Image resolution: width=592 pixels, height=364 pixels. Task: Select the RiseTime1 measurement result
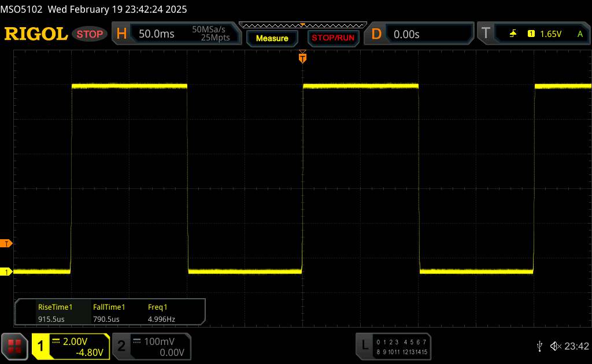point(55,313)
